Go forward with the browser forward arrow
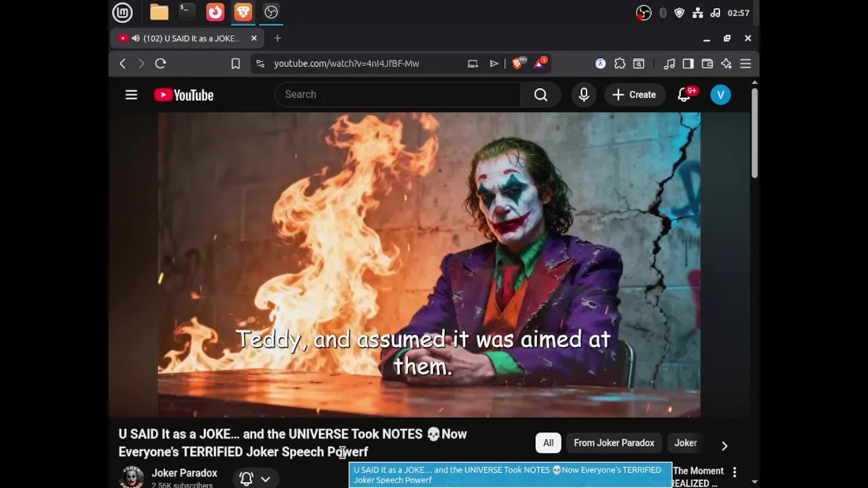The width and height of the screenshot is (868, 488). click(x=141, y=64)
